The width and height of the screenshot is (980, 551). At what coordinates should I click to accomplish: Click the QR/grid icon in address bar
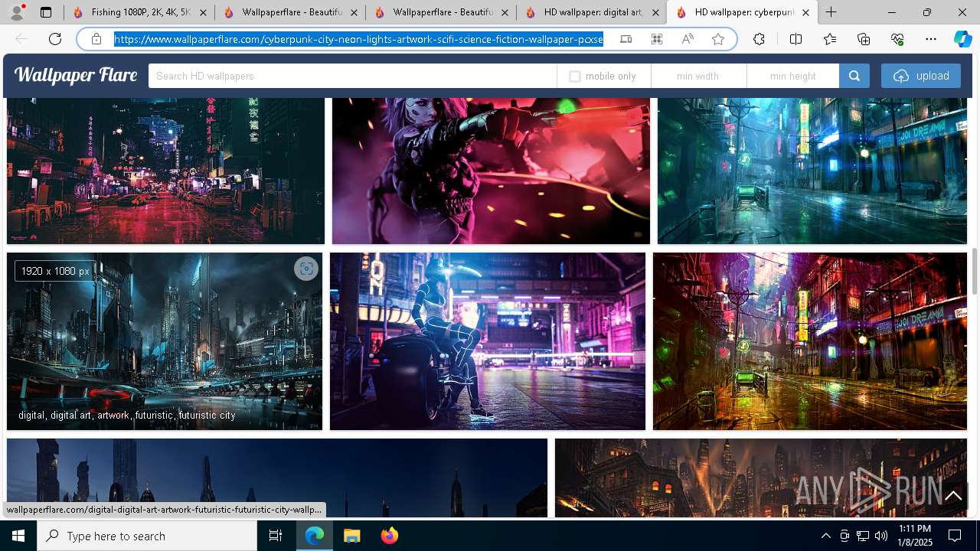pos(657,39)
